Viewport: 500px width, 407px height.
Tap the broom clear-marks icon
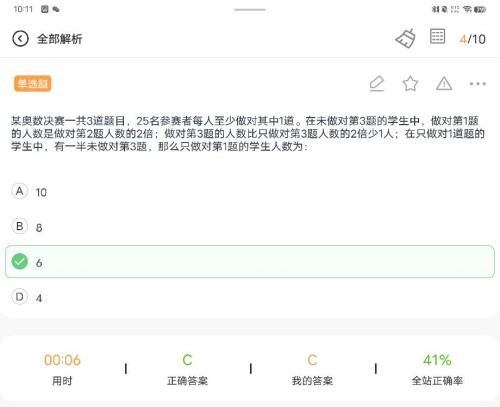(x=405, y=39)
